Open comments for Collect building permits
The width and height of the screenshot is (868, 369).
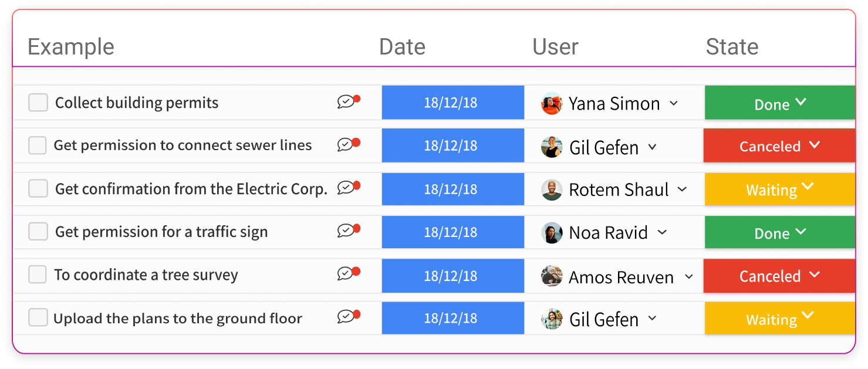click(x=348, y=102)
